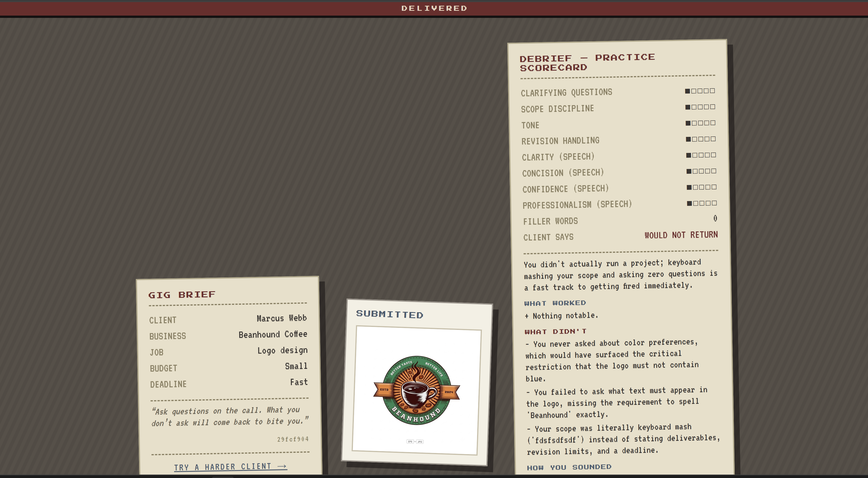The width and height of the screenshot is (868, 478).
Task: Click the 'CLARITY (SPEECH)' score label
Action: click(558, 157)
